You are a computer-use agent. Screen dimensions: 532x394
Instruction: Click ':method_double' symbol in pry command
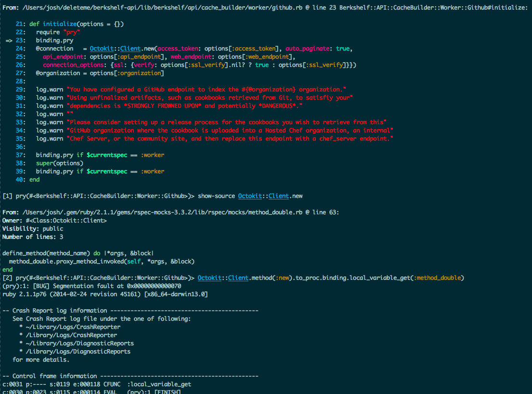(x=437, y=277)
